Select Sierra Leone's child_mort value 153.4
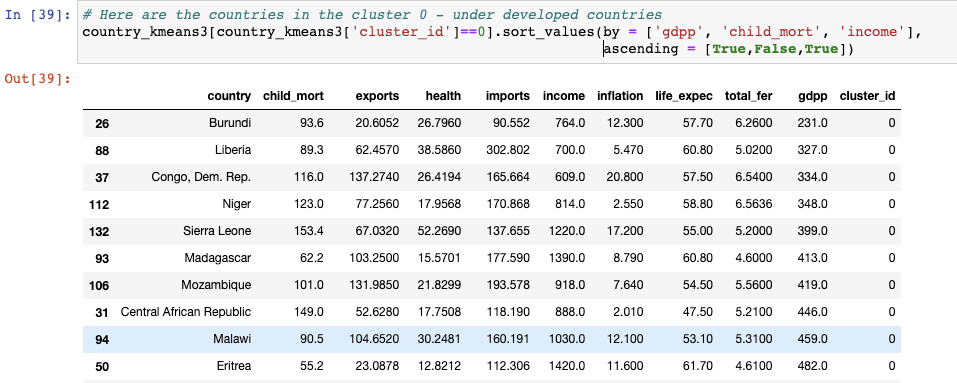Viewport: 957px width, 383px height. [308, 231]
